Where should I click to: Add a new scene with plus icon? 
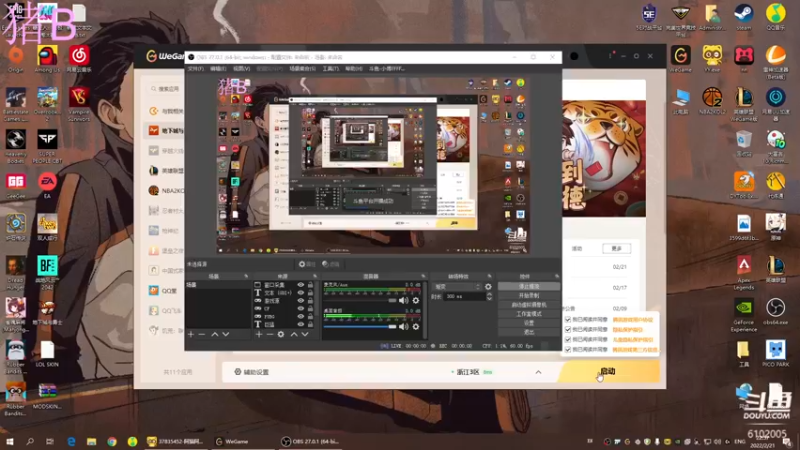[x=191, y=334]
